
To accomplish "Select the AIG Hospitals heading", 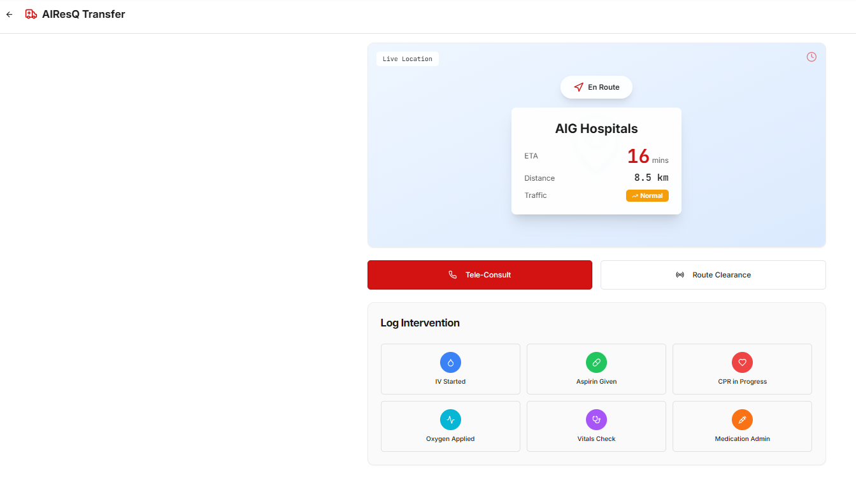I will click(596, 129).
